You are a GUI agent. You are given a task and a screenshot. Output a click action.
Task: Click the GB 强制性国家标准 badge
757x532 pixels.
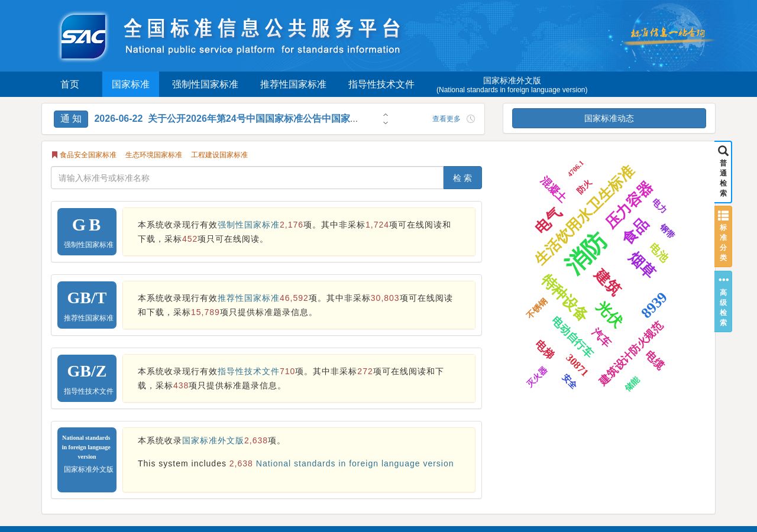point(87,232)
